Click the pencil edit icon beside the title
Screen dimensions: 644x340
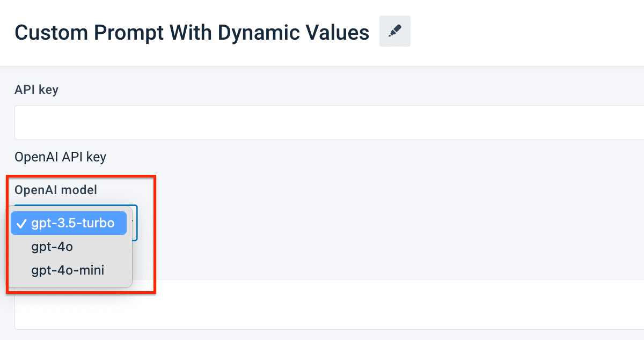(395, 32)
